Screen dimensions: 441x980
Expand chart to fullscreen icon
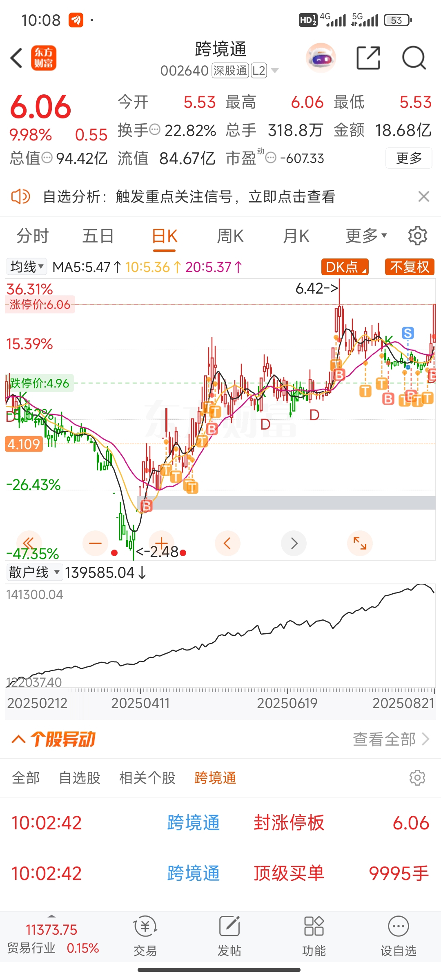(x=360, y=543)
